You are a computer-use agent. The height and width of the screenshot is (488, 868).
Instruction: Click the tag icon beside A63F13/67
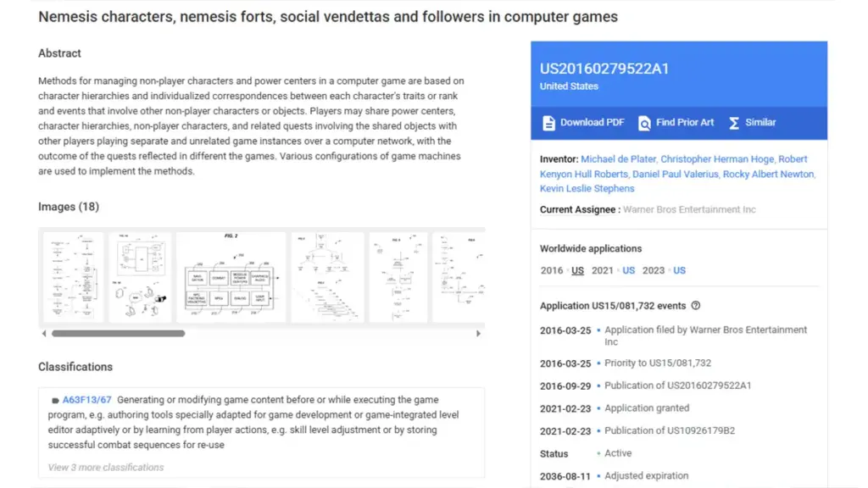(x=55, y=400)
